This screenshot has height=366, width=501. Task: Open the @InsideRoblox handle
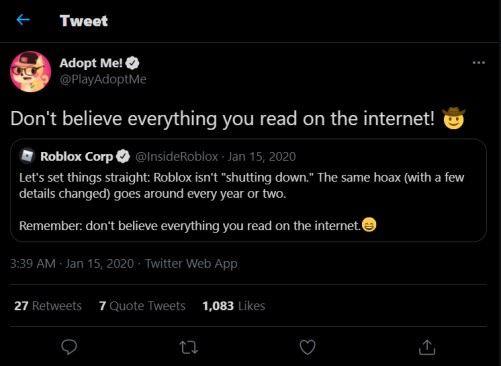[177, 156]
